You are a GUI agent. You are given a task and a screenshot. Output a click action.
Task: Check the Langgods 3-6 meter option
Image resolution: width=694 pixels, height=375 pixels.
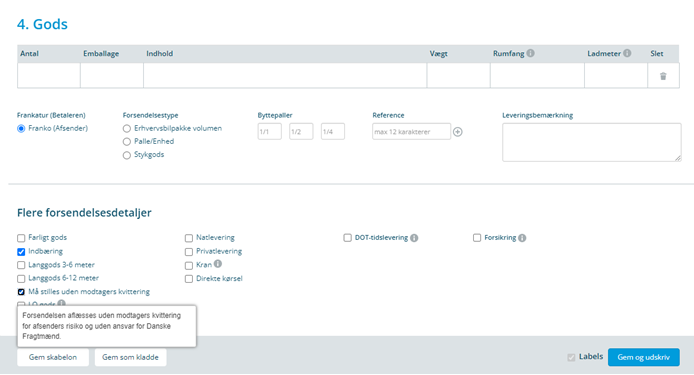point(21,265)
